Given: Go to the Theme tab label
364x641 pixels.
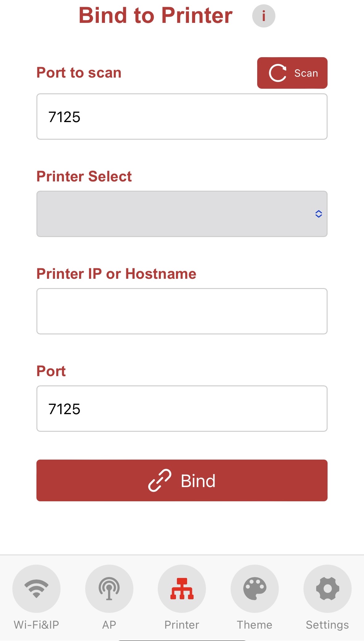Looking at the screenshot, I should (255, 625).
